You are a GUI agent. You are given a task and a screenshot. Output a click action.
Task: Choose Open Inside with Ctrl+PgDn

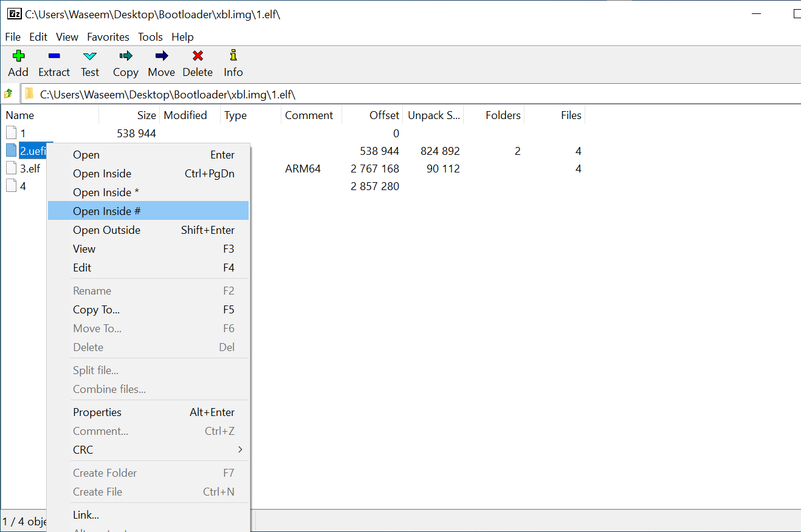pyautogui.click(x=148, y=174)
